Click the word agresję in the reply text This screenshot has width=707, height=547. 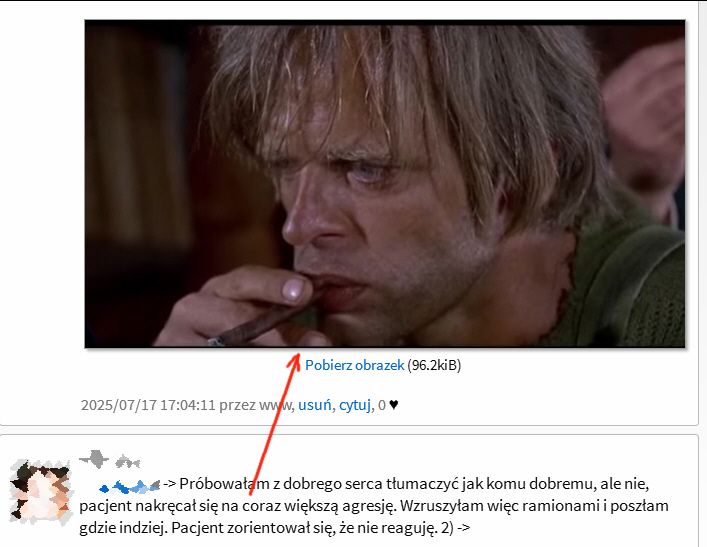[369, 506]
